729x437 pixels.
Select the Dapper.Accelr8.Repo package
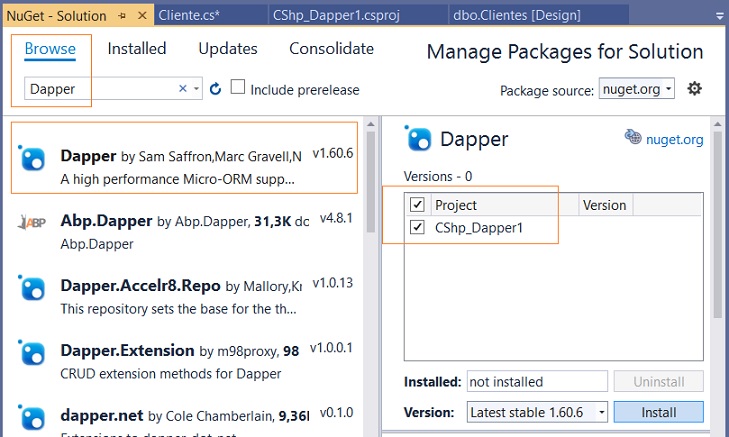[184, 296]
